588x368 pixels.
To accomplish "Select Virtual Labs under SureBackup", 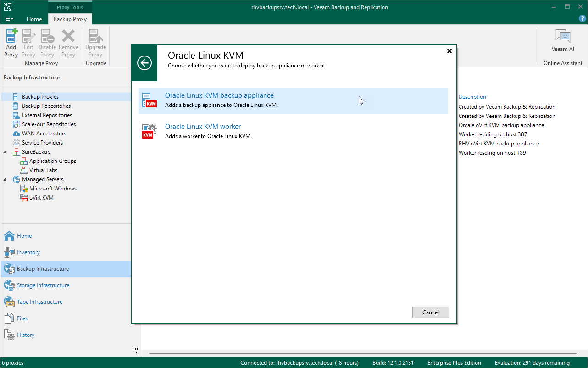I will click(44, 170).
